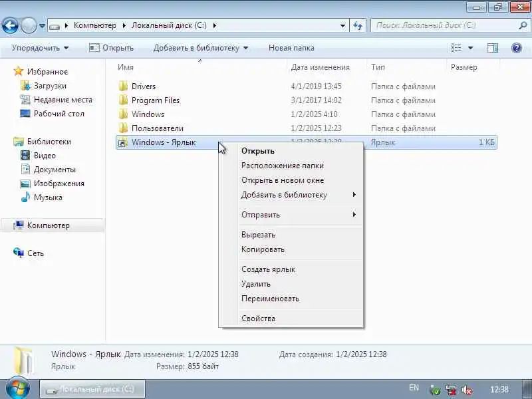Click the Сеть network icon
Screen dimensions: 532x399
coord(19,253)
